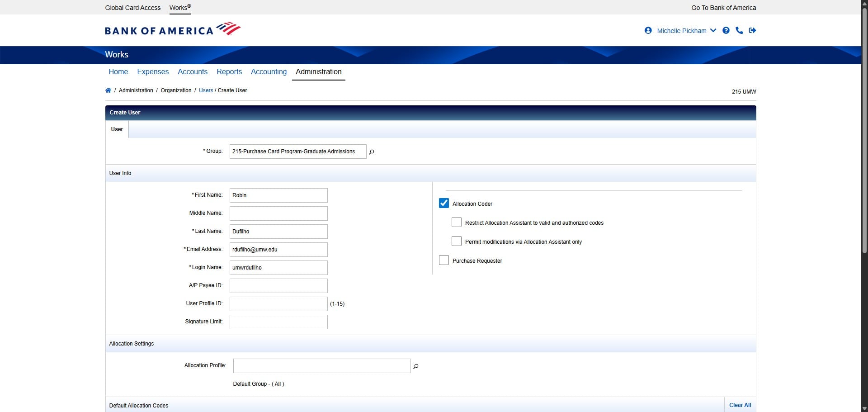
Task: Check the Purchase Requester checkbox
Action: pyautogui.click(x=443, y=260)
